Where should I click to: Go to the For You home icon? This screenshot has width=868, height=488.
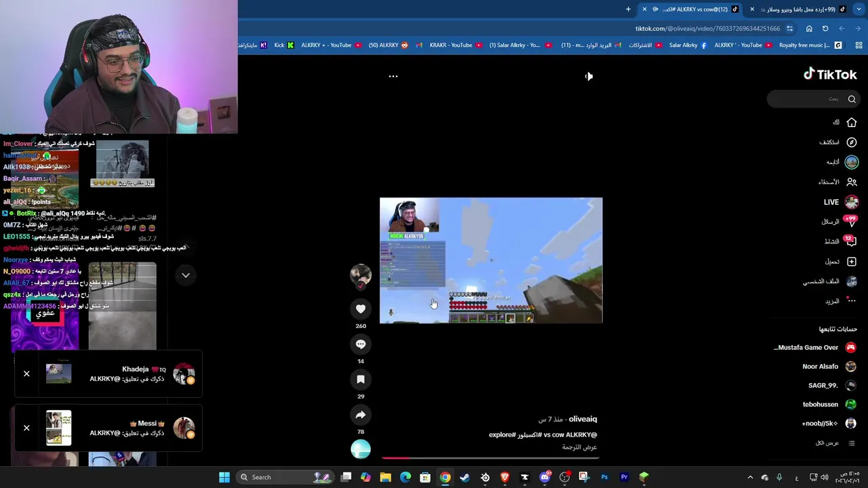click(x=852, y=123)
